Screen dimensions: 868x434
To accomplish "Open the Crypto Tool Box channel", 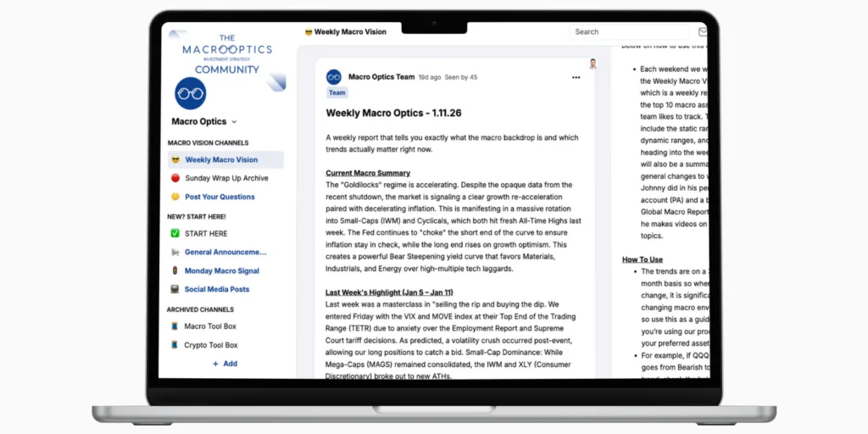I will click(211, 345).
